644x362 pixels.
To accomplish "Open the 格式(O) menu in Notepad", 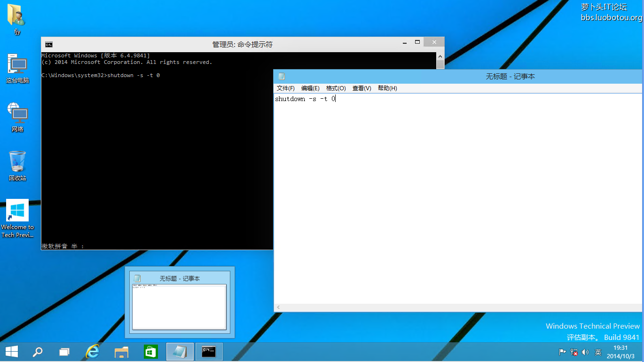I will click(x=336, y=88).
